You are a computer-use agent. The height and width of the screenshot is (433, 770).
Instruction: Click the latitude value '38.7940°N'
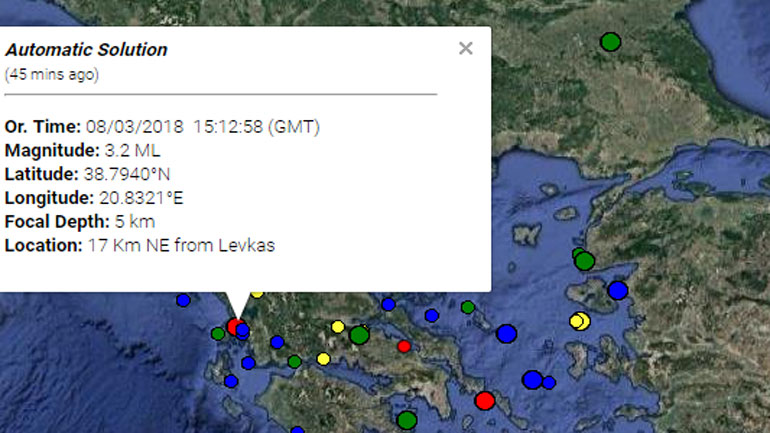[127, 174]
